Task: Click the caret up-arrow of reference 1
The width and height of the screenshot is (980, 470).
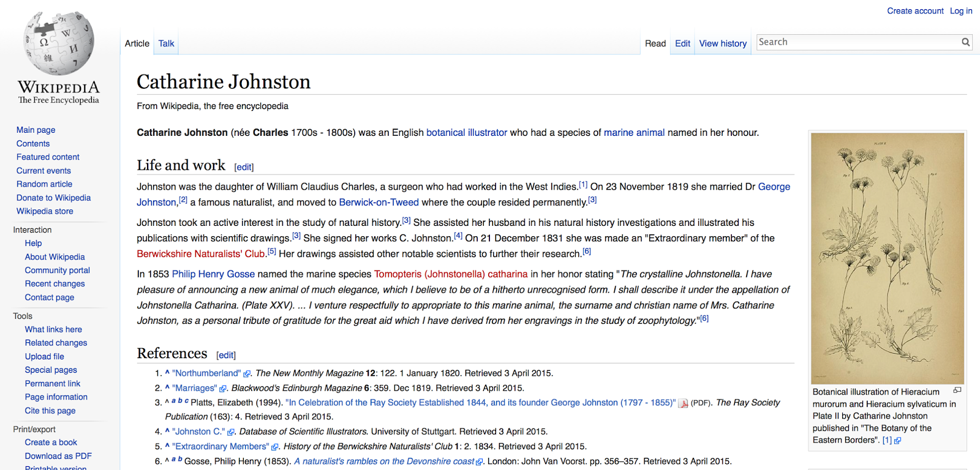Action: [x=167, y=373]
